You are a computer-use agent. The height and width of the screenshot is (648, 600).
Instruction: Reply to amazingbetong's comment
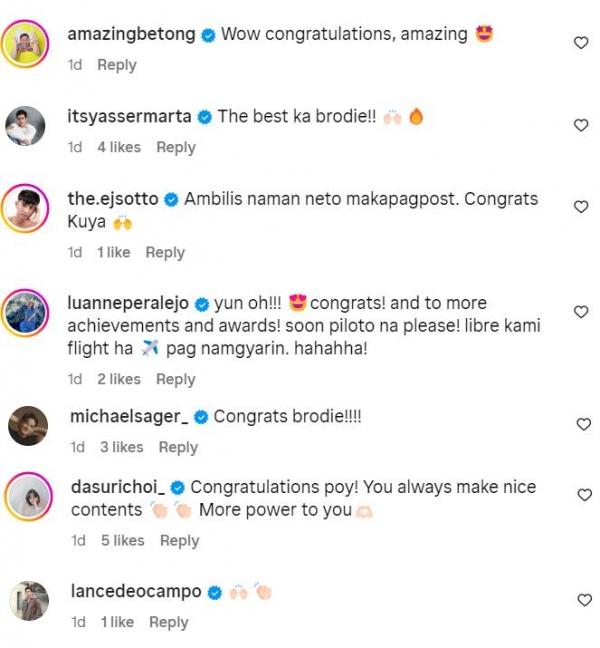pos(116,65)
